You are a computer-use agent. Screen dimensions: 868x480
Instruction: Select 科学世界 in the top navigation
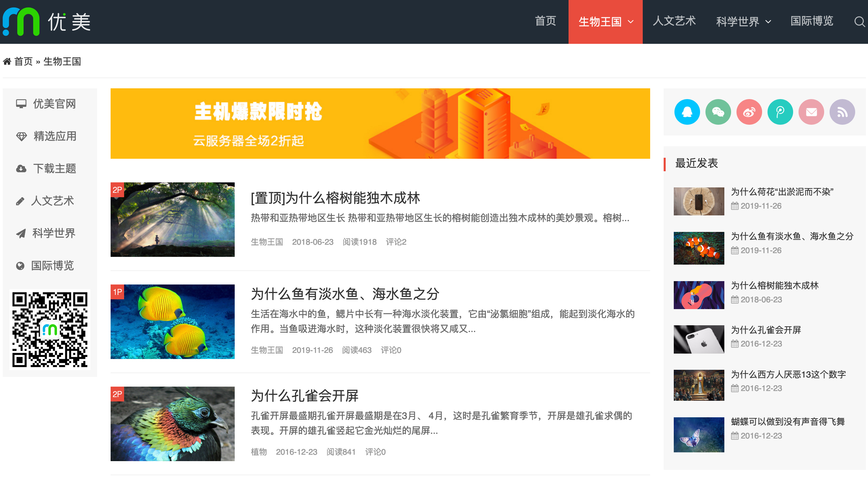(x=737, y=22)
